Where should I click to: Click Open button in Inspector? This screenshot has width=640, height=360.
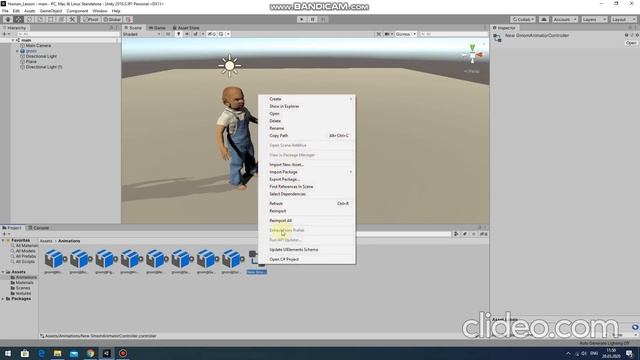pyautogui.click(x=631, y=43)
